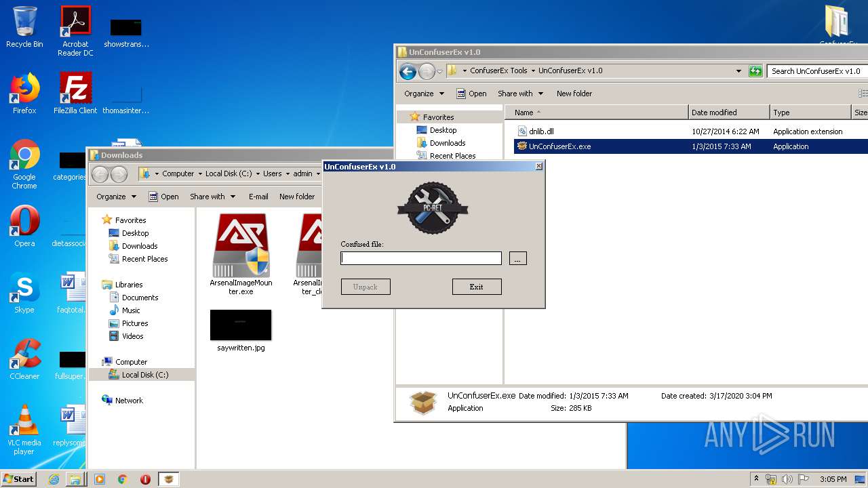868x488 pixels.
Task: Open Recycle Bin desktop icon
Action: coord(24,27)
